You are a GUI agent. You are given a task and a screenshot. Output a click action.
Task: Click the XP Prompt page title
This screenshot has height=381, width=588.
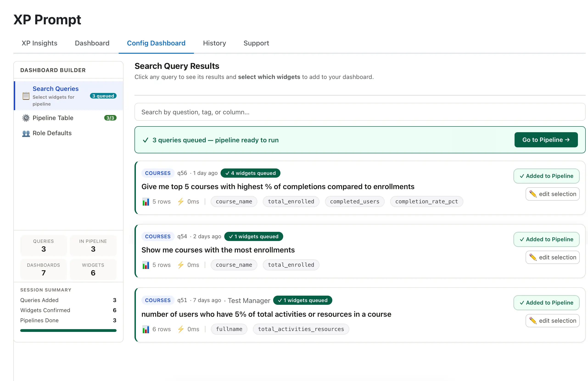(47, 20)
